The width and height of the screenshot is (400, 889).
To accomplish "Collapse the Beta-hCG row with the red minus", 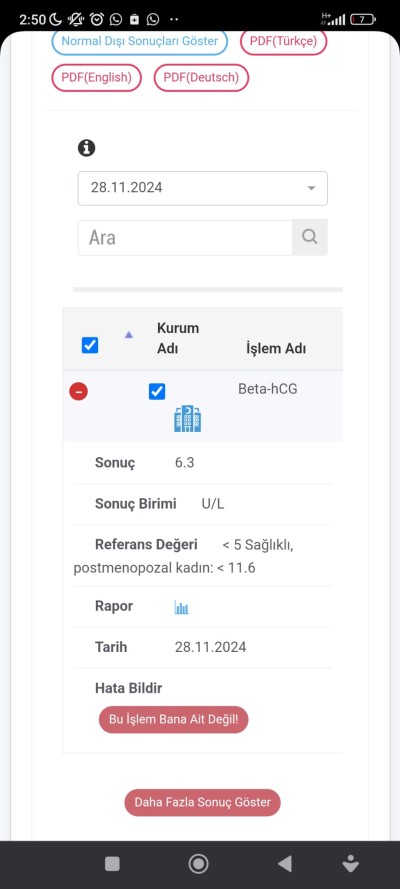I will click(79, 391).
